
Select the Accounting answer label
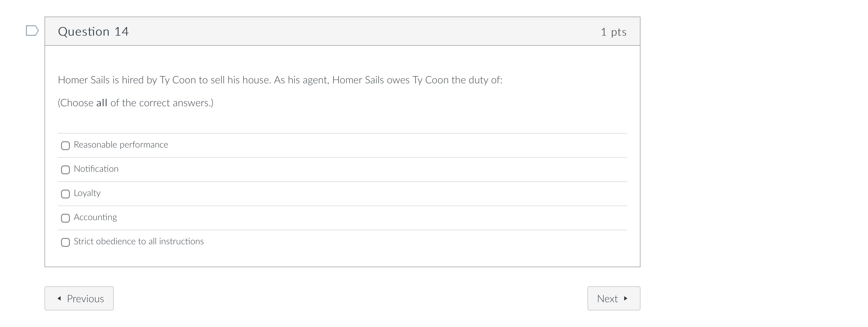click(x=95, y=217)
